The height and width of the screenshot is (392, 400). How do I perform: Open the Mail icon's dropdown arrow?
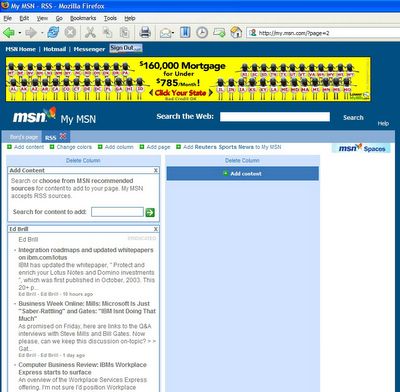tap(173, 33)
